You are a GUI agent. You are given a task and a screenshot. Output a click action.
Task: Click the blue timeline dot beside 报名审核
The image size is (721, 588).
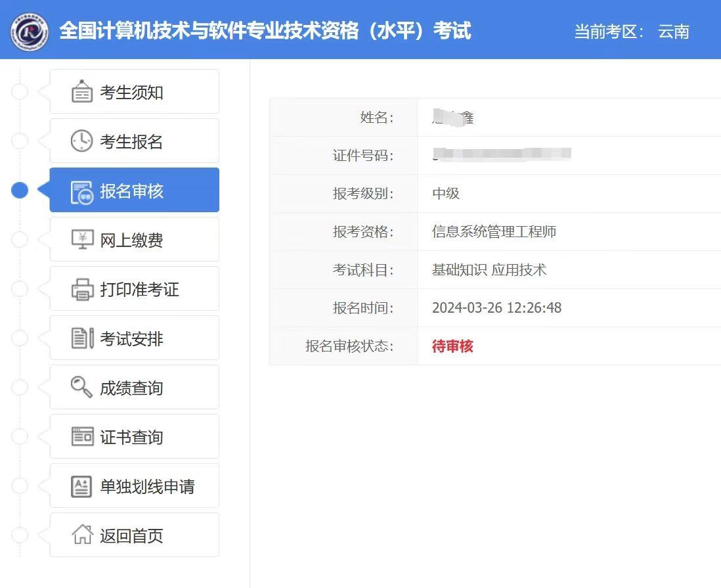(x=20, y=191)
